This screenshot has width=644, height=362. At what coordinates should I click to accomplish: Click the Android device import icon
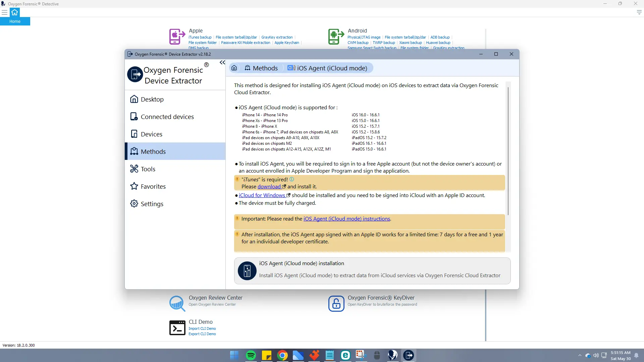coord(336,37)
